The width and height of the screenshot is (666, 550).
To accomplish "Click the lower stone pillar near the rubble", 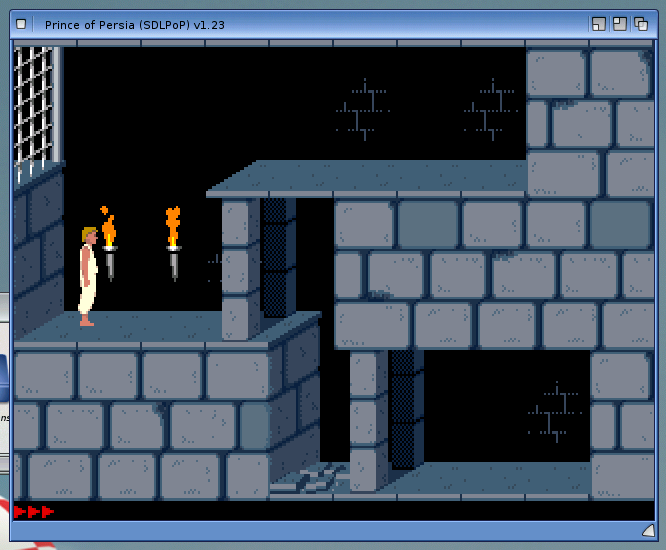I will click(x=368, y=420).
